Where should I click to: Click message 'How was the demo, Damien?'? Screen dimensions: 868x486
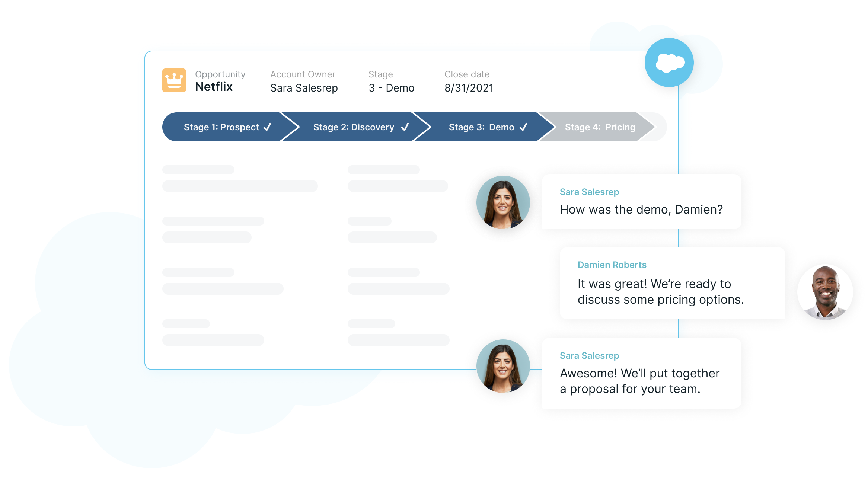641,210
